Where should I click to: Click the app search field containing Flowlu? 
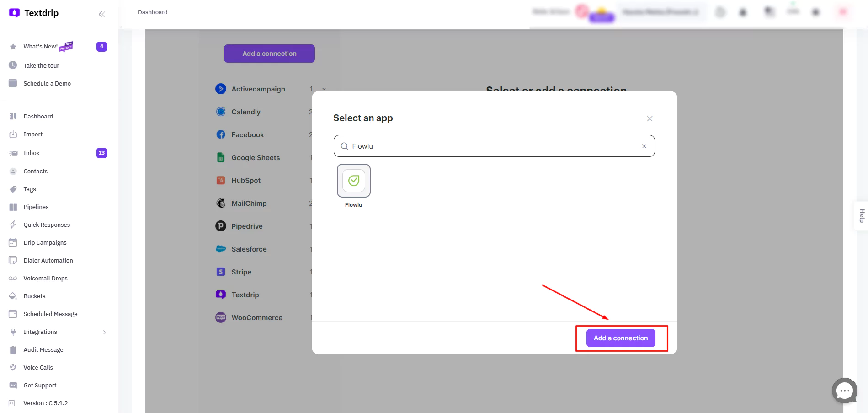pos(494,146)
